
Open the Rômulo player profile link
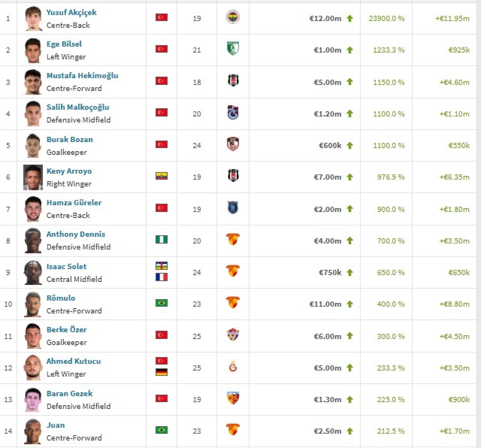click(61, 298)
